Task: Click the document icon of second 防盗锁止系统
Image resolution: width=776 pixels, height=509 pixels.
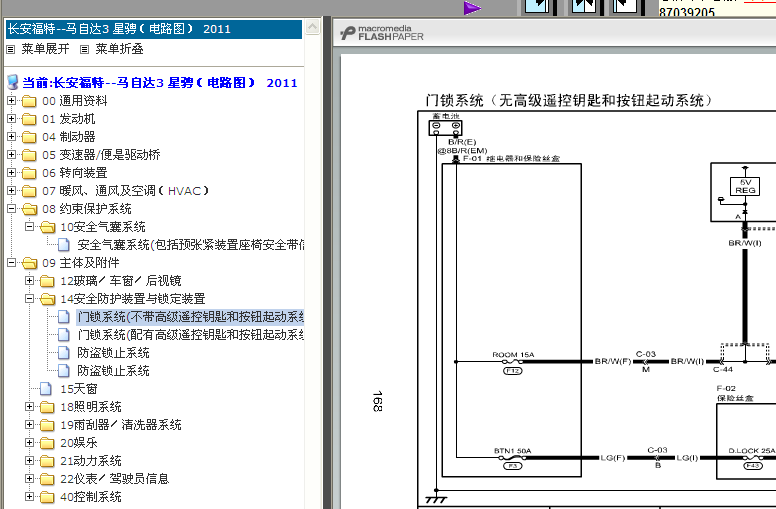Action: pyautogui.click(x=63, y=371)
